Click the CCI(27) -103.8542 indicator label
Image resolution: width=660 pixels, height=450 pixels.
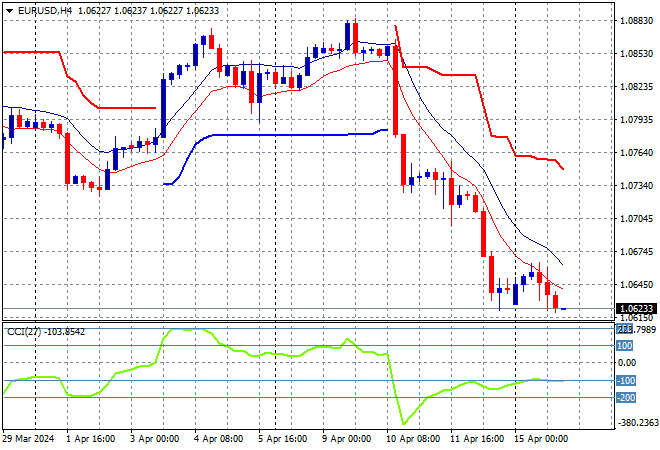pyautogui.click(x=46, y=332)
